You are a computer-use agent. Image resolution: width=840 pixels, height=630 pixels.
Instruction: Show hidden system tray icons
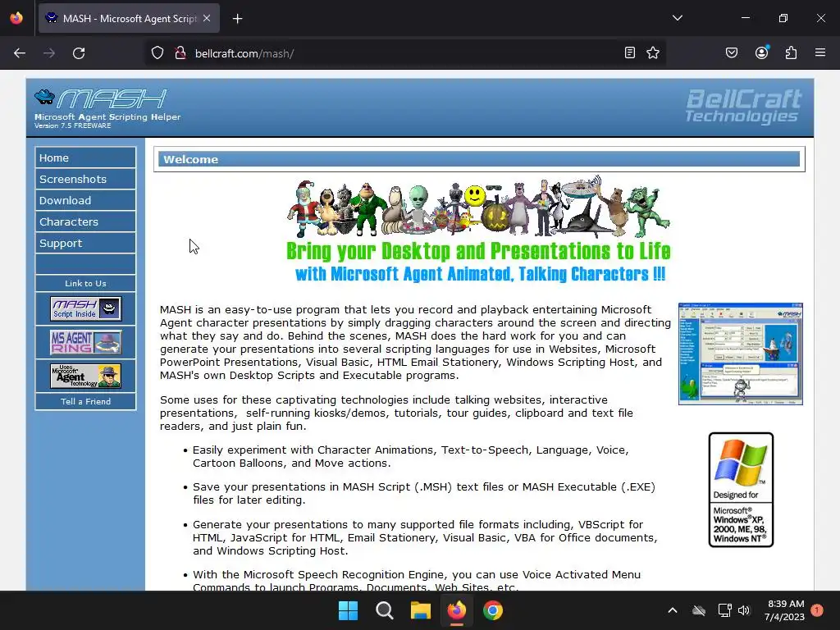pos(673,610)
